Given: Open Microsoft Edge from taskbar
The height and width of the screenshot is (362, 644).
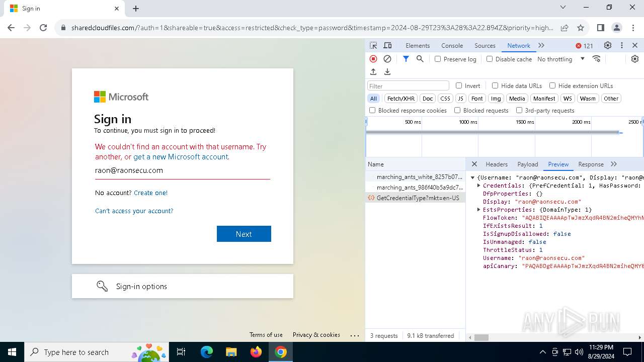Looking at the screenshot, I should pyautogui.click(x=207, y=352).
